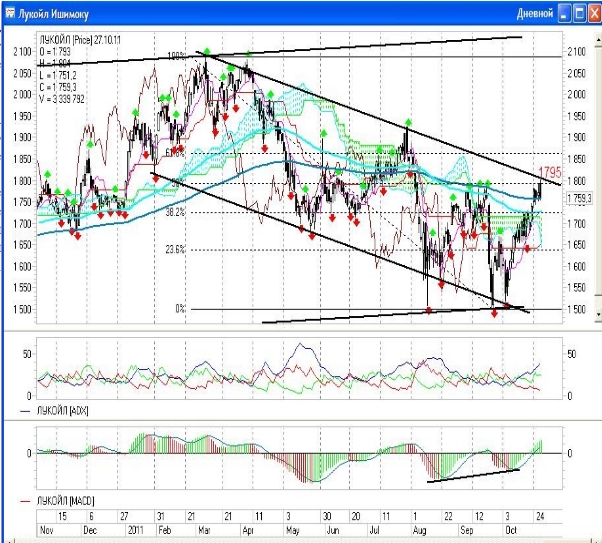
Task: Click the 'Дневной' timeframe label
Action: pyautogui.click(x=535, y=14)
